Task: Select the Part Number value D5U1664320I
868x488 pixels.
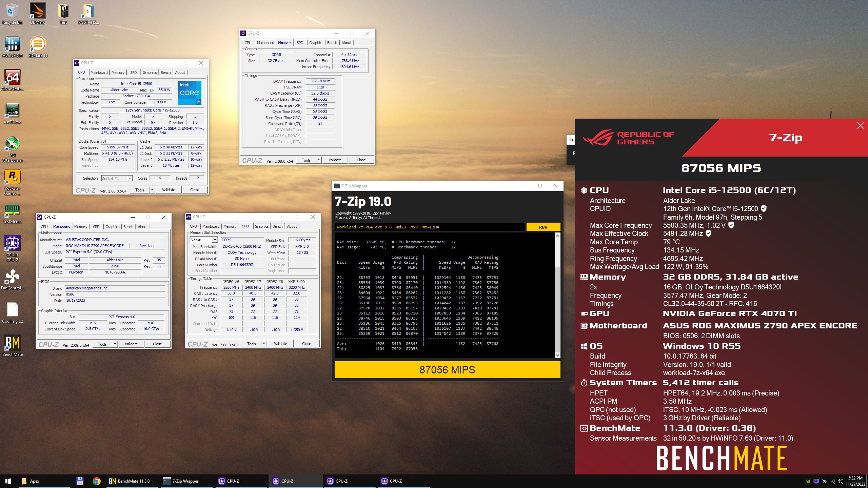Action: pyautogui.click(x=242, y=265)
